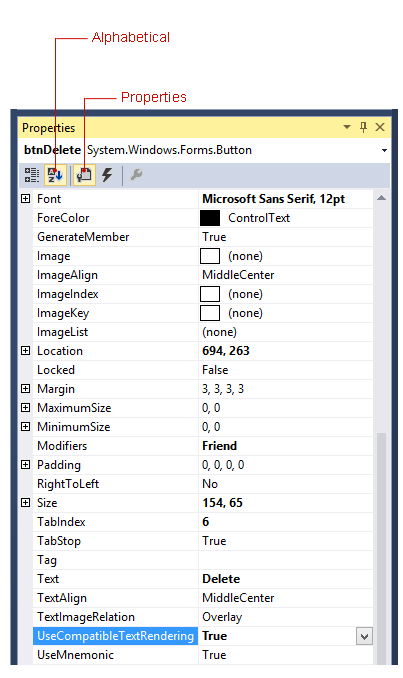Open the btnDelete object selector dropdown
This screenshot has height=678, width=403.
(384, 150)
